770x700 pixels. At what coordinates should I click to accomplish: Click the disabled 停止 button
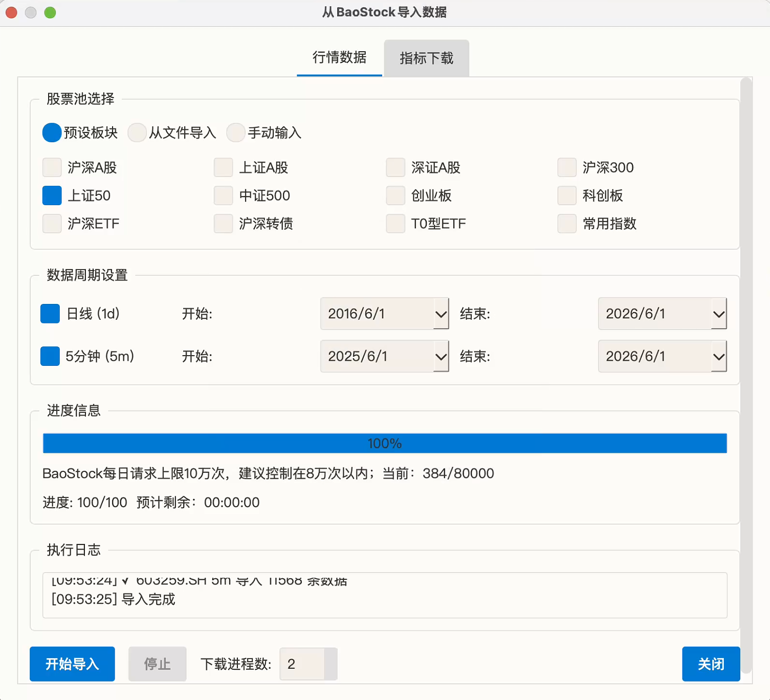pyautogui.click(x=157, y=664)
